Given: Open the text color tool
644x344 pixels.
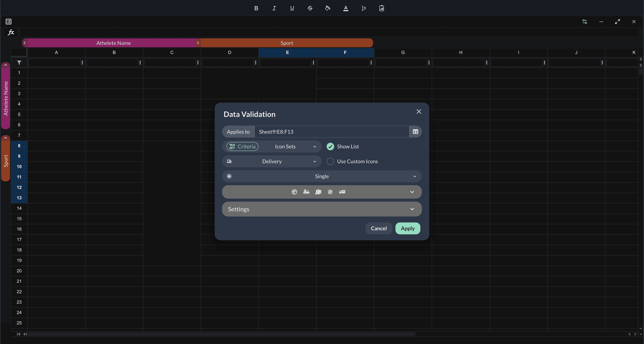Looking at the screenshot, I should tap(346, 8).
